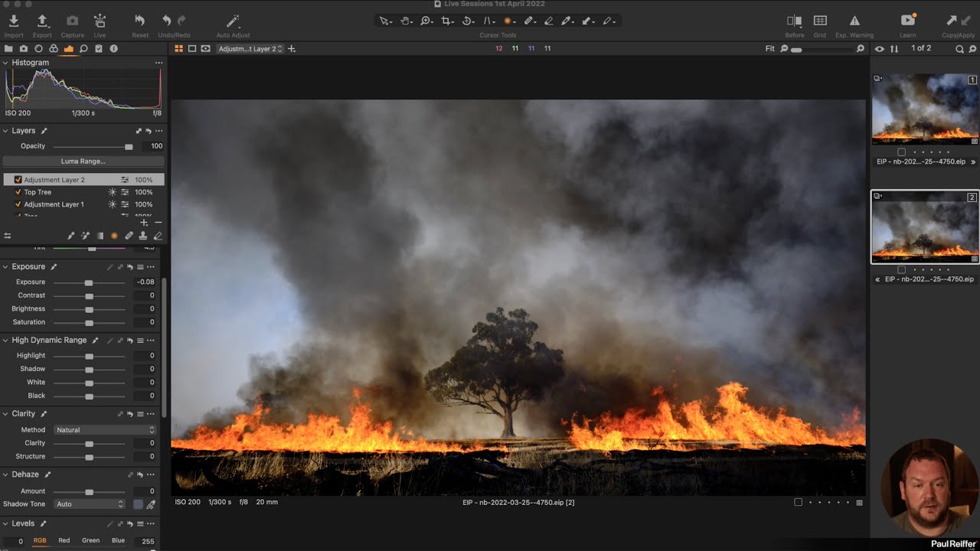Open Histogram panel options menu

[158, 63]
